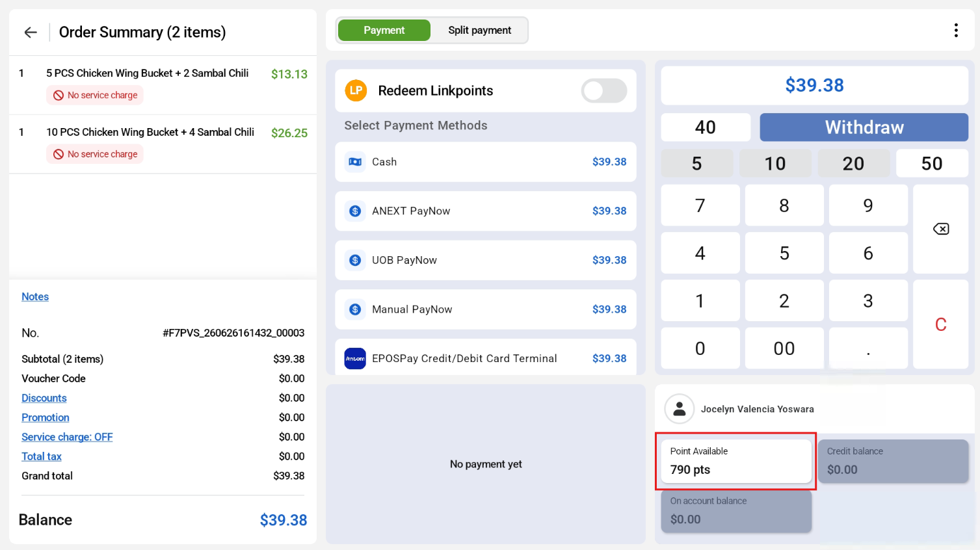Open the three-dot more options menu
Screen dimensions: 980x550
tap(955, 31)
